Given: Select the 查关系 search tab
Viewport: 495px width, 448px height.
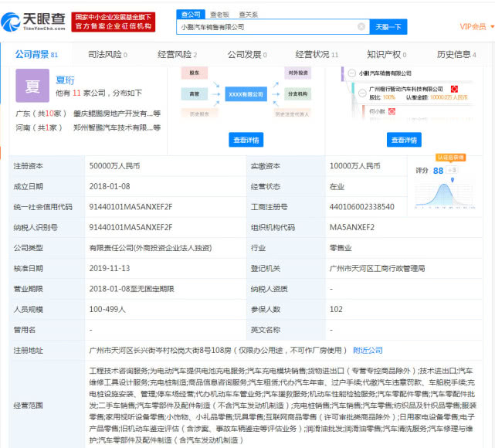Looking at the screenshot, I should click(x=249, y=15).
